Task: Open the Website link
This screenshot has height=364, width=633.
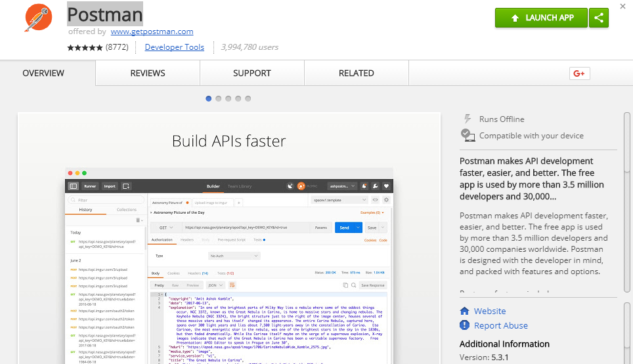Action: tap(490, 311)
